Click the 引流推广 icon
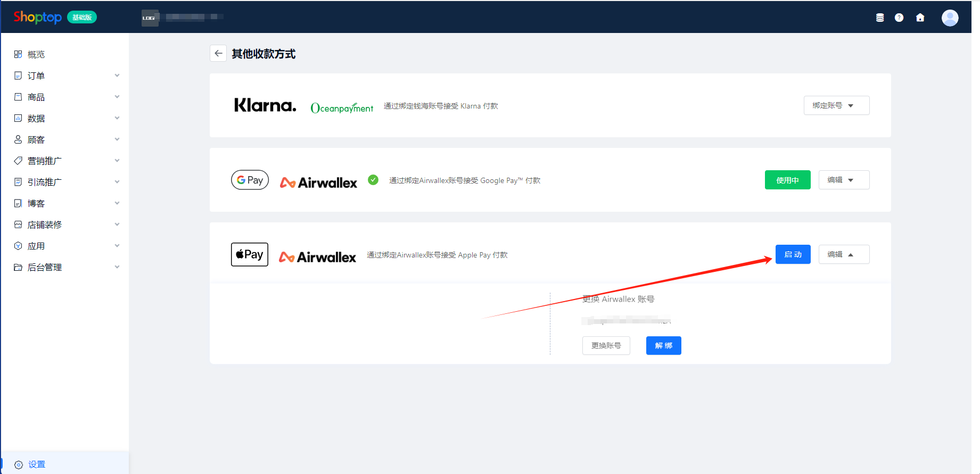 tap(18, 182)
